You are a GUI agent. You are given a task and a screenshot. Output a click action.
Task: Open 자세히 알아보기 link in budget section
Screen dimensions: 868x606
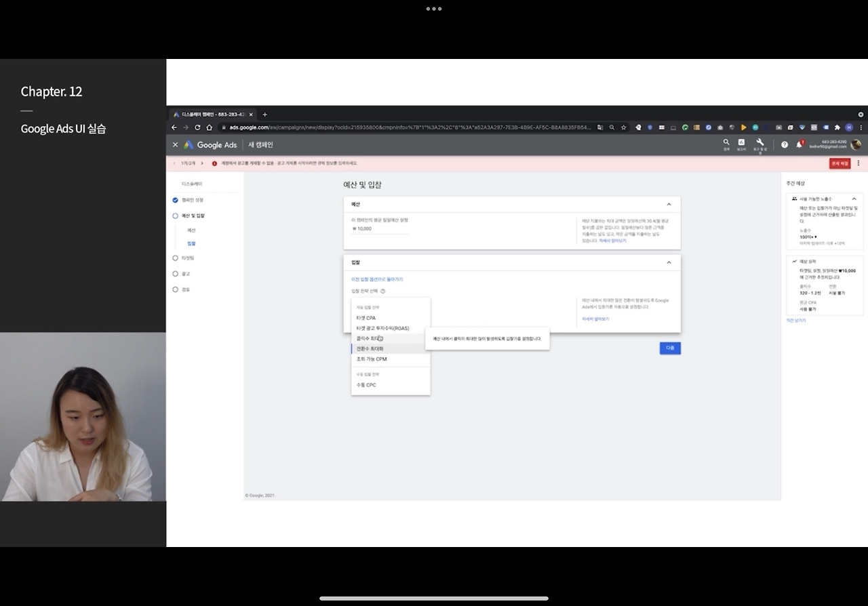click(612, 241)
